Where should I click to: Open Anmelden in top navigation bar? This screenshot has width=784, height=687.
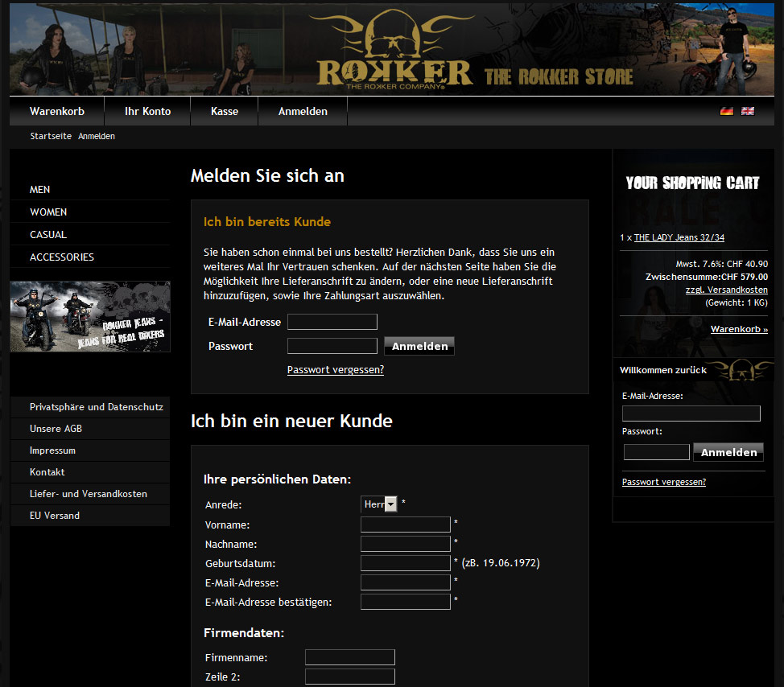[x=303, y=111]
